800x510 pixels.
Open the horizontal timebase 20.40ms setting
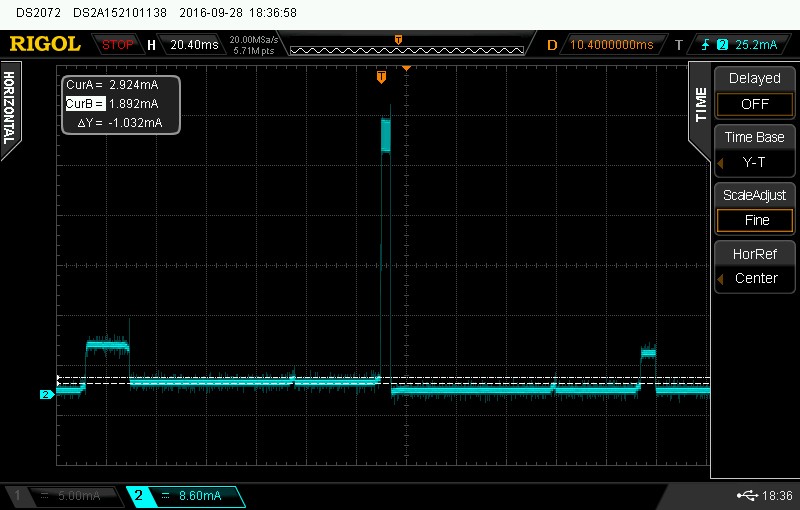pyautogui.click(x=195, y=45)
